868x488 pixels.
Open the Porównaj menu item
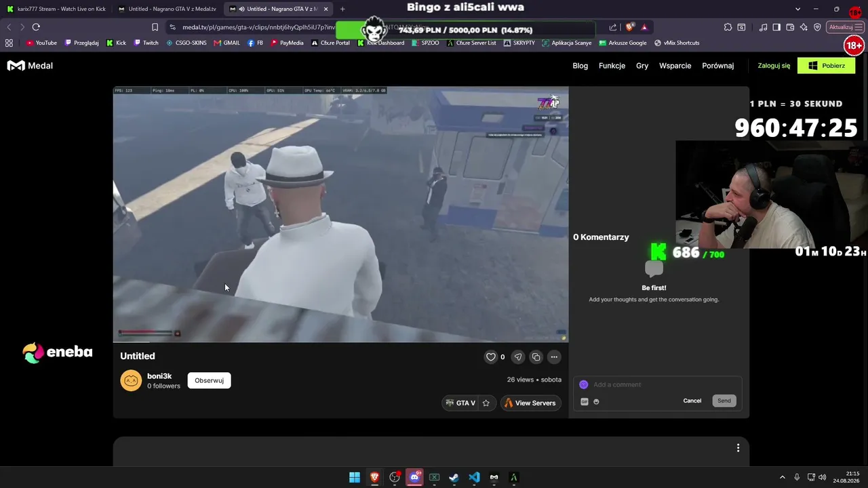(718, 66)
